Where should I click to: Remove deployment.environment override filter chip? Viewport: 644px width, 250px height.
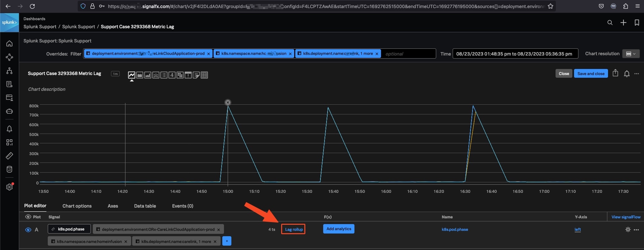(209, 54)
